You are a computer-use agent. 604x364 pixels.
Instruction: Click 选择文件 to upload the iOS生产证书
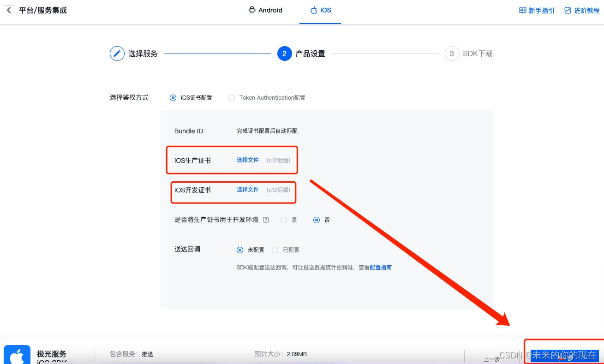[x=248, y=160]
